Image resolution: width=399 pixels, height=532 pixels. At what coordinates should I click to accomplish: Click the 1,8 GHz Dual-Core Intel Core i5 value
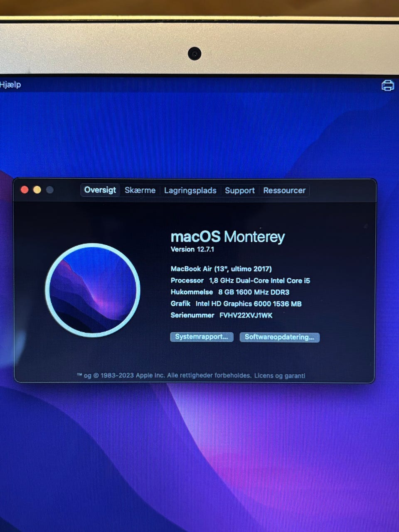(260, 281)
